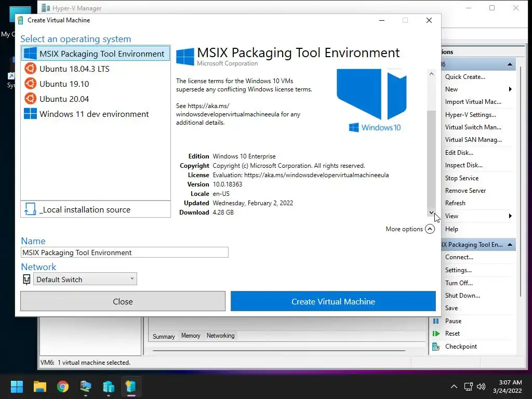Click the volume tray icon
The width and height of the screenshot is (532, 399).
tap(481, 387)
